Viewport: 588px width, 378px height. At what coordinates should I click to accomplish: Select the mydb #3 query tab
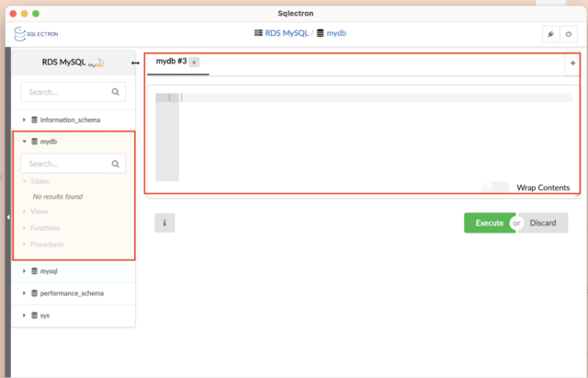[171, 62]
